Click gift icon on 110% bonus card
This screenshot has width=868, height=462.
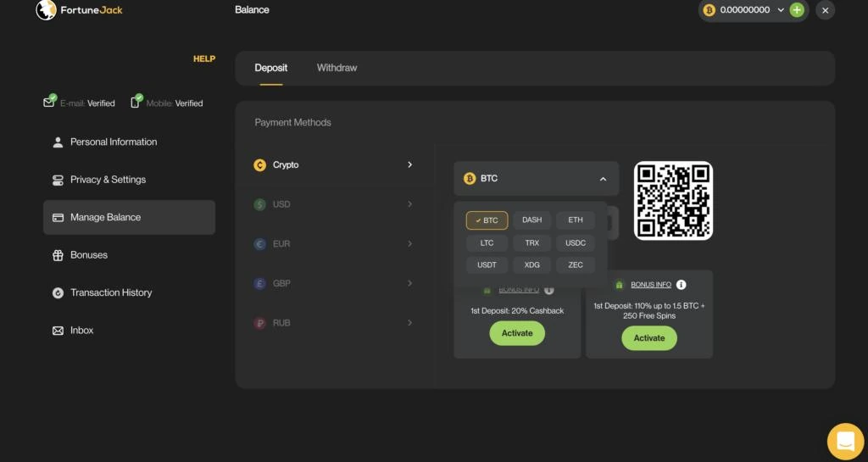click(x=620, y=284)
